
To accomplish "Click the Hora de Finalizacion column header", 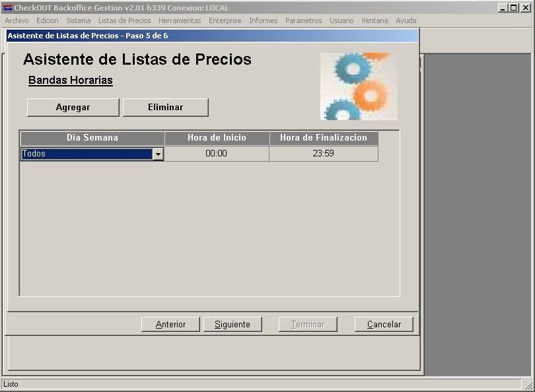I will [x=324, y=138].
